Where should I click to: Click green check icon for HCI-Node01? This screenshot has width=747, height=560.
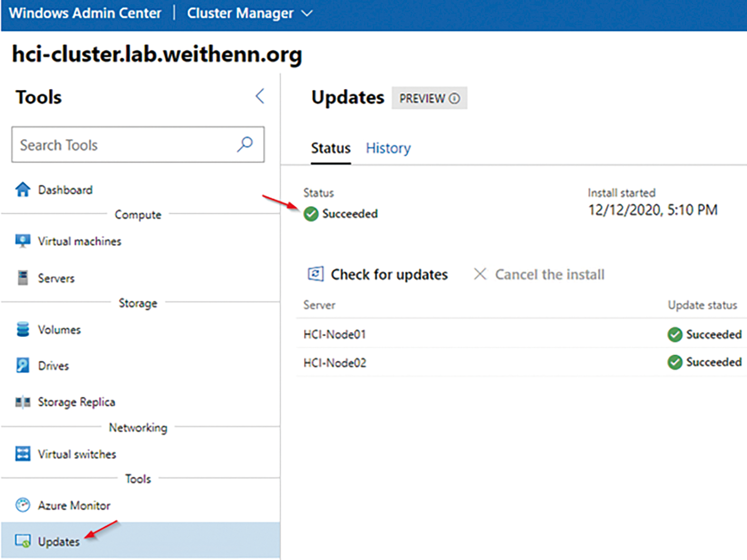click(x=675, y=334)
